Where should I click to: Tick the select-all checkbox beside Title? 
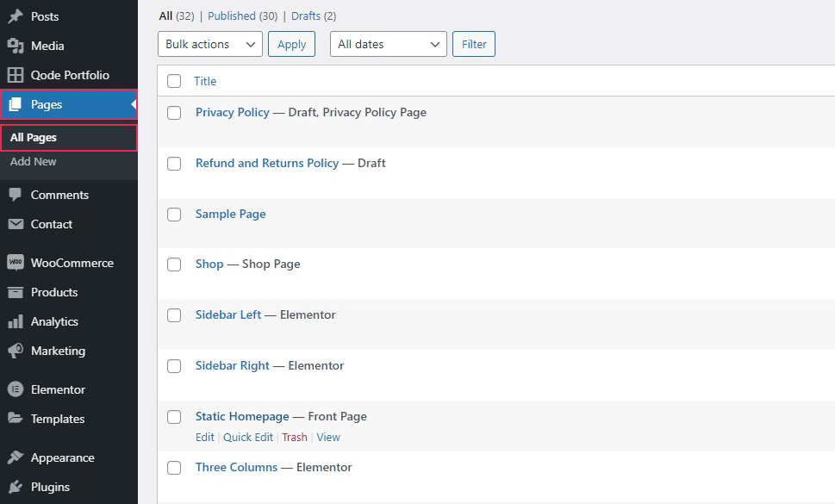(x=174, y=81)
